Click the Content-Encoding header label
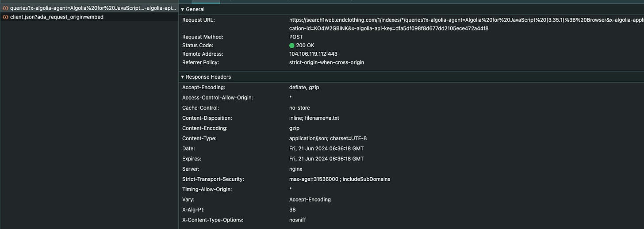 pyautogui.click(x=205, y=128)
